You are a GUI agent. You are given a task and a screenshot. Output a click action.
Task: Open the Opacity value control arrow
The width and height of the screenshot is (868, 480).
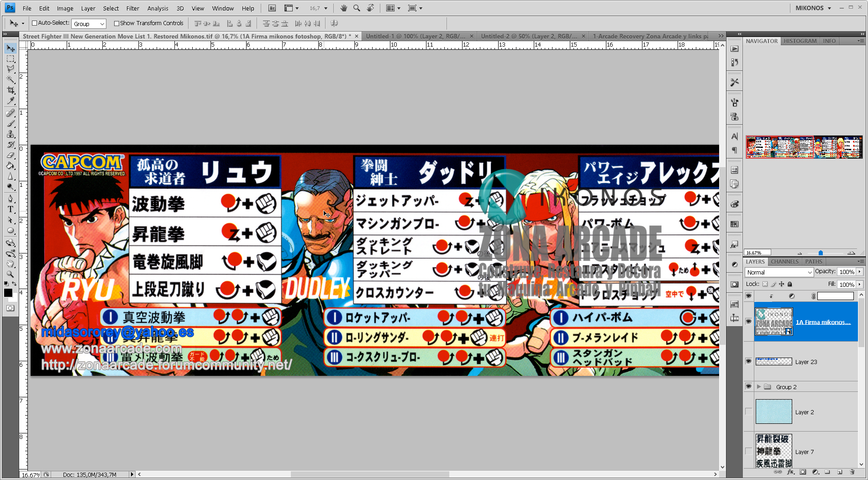(x=860, y=272)
